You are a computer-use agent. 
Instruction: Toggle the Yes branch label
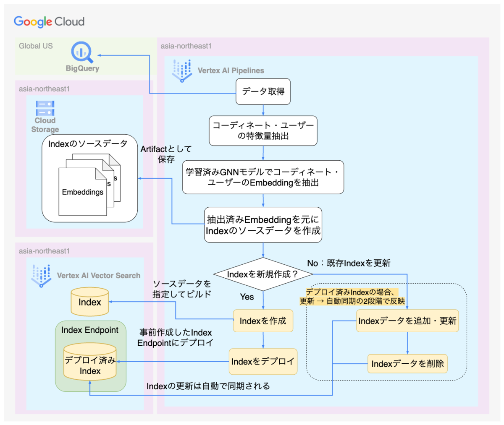pos(247,297)
